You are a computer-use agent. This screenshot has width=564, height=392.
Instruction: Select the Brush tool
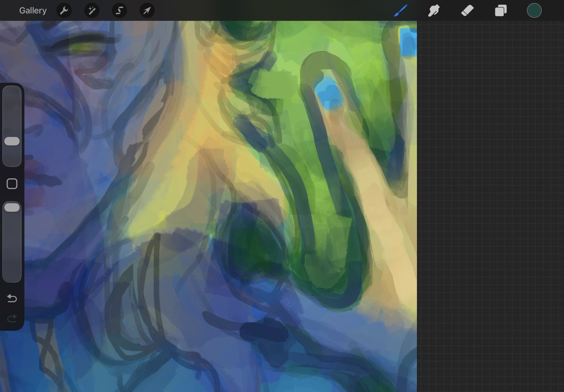pos(400,10)
